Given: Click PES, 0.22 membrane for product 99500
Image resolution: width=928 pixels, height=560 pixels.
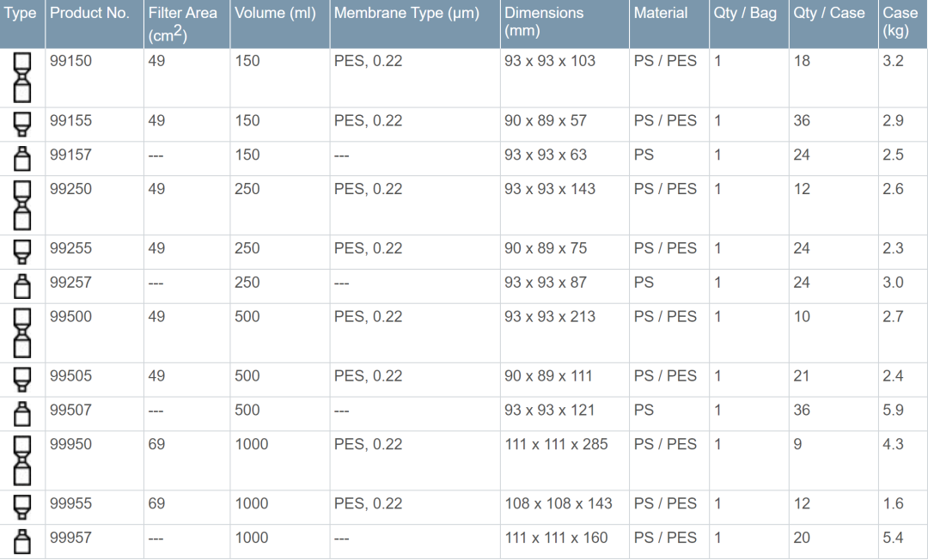Looking at the screenshot, I should coord(368,317).
